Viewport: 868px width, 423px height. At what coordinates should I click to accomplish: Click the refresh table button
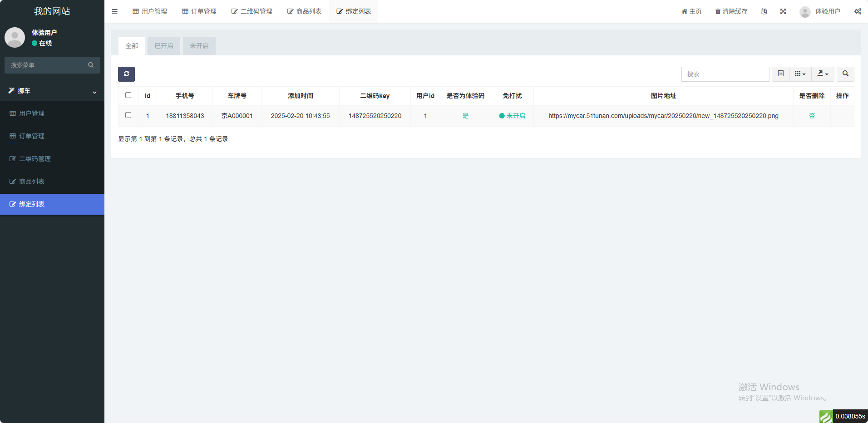[126, 74]
